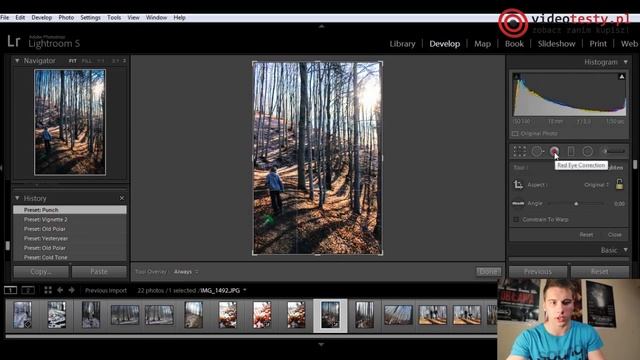The width and height of the screenshot is (640, 360).
Task: Open the File menu
Action: 4,18
